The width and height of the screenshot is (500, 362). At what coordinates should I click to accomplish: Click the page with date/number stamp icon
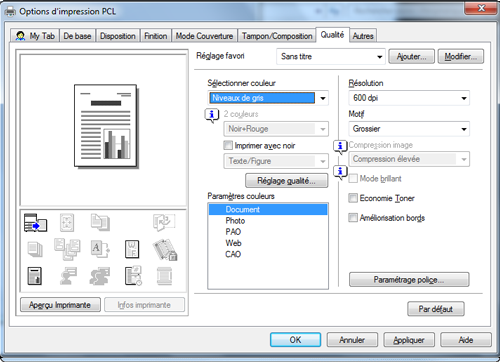pos(133,276)
